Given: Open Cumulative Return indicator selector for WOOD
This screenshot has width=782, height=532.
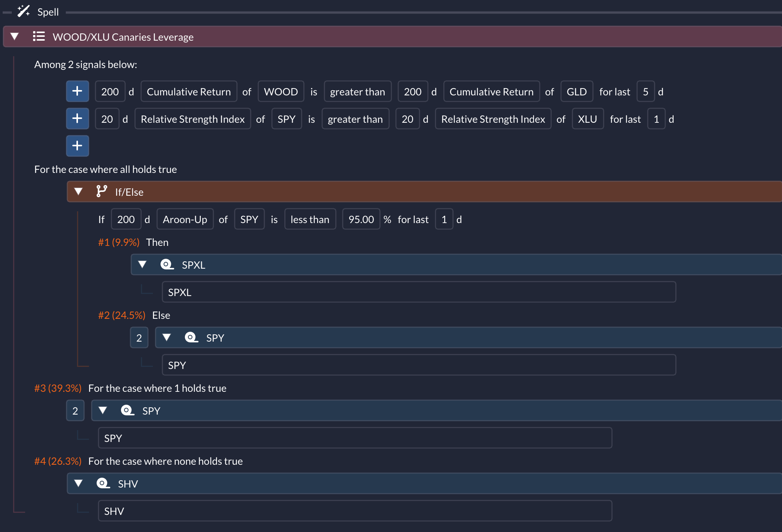Looking at the screenshot, I should (189, 92).
